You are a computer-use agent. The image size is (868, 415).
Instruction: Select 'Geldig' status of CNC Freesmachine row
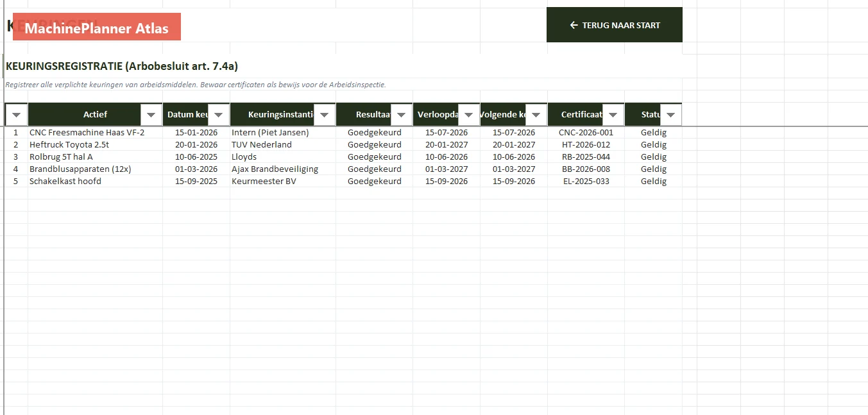(654, 133)
